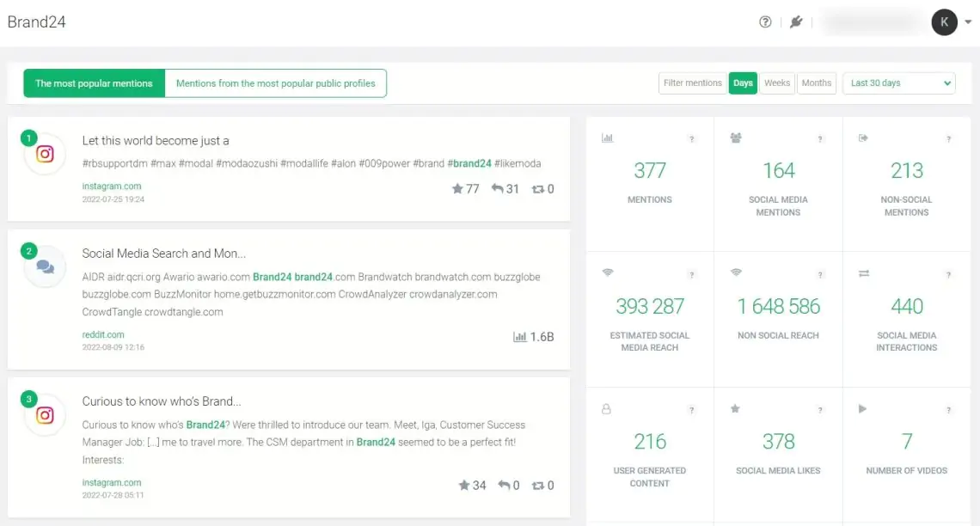Click the Brand24 logo text
Viewport: 980px width, 526px height.
click(x=36, y=21)
